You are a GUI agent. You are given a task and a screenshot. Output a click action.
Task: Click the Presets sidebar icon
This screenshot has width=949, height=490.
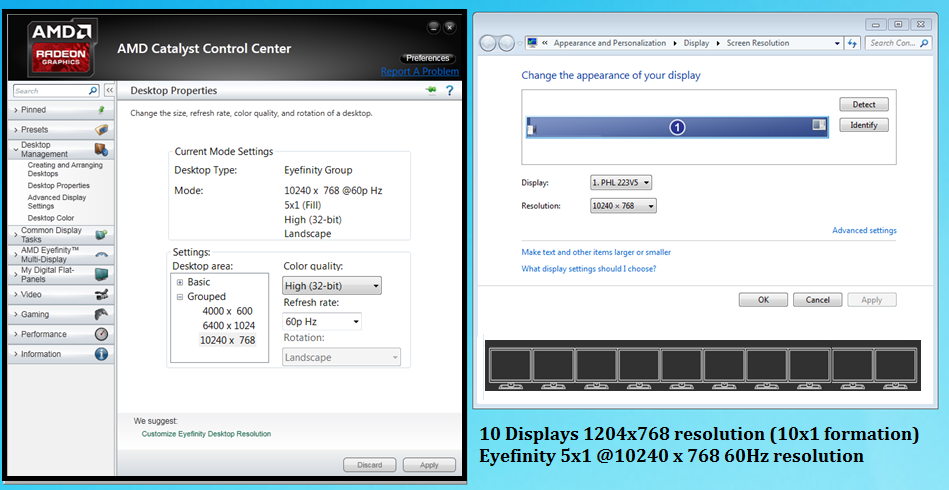coord(102,129)
